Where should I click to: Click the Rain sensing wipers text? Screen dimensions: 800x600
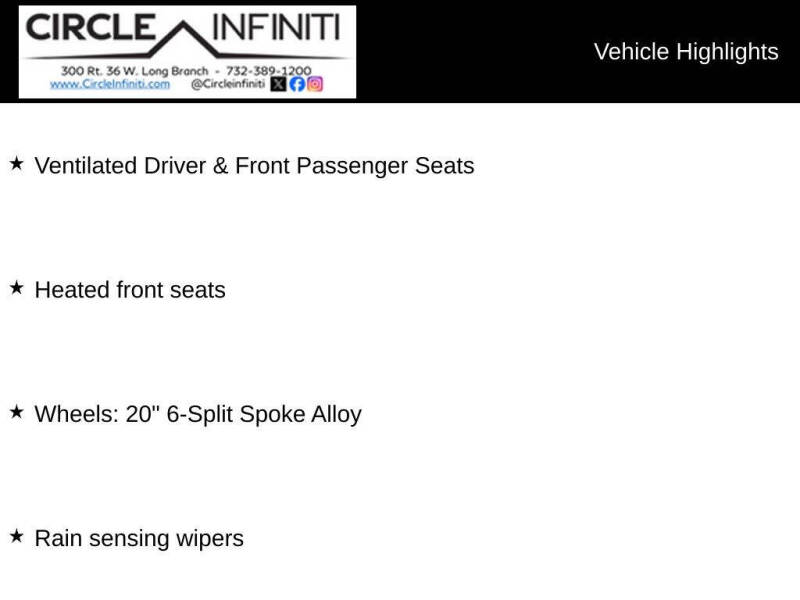(139, 539)
